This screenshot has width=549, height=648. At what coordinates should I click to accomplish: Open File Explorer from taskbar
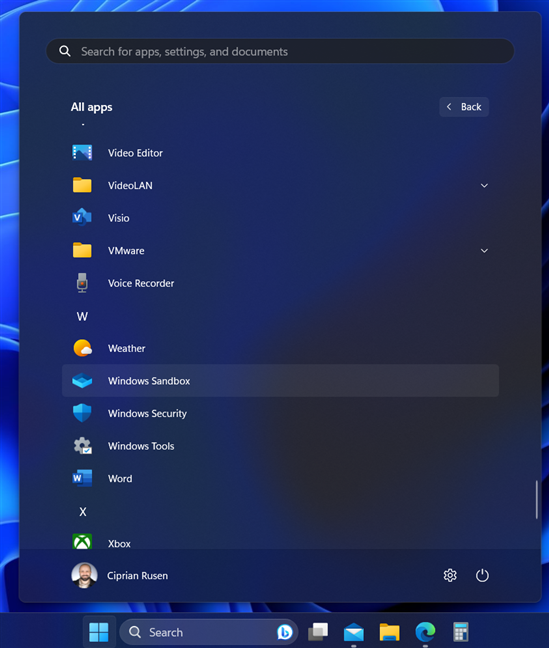[x=389, y=632]
